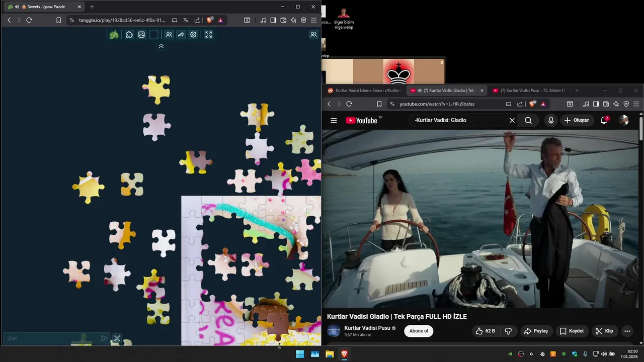This screenshot has height=362, width=644.
Task: Open the Kurtlar Vadisi Pusu channel
Action: [x=367, y=328]
